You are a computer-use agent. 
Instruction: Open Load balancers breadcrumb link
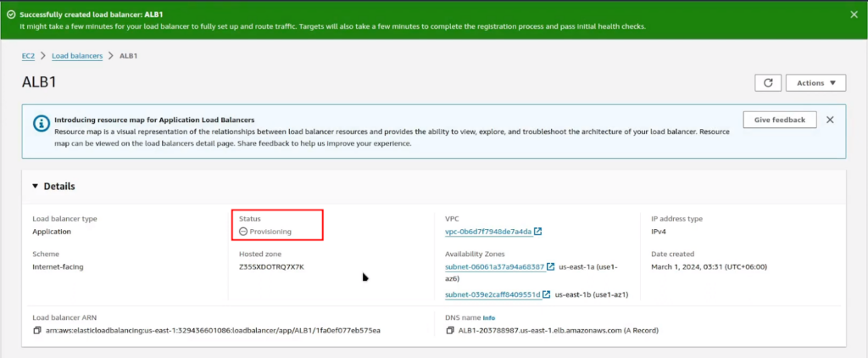(x=77, y=56)
